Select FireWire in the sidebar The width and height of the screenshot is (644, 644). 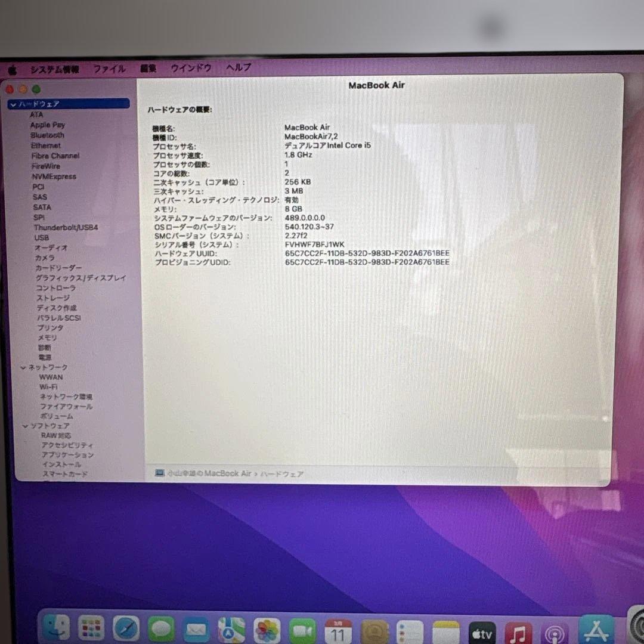(46, 166)
